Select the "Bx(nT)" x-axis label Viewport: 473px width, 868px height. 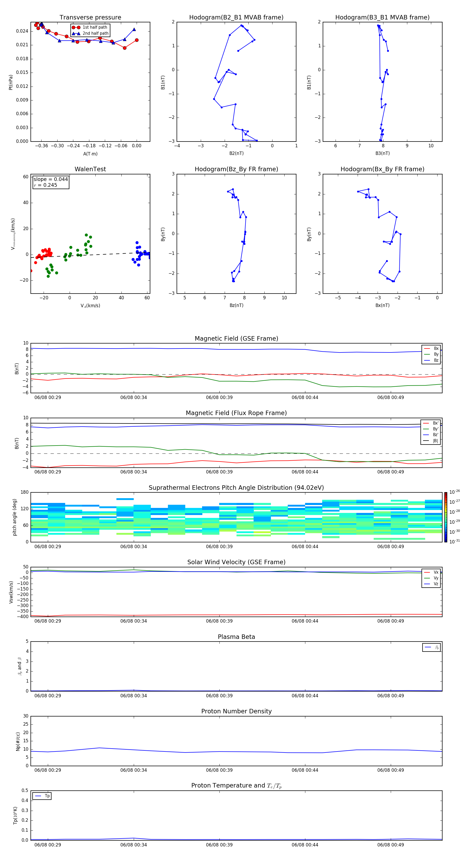coord(382,305)
